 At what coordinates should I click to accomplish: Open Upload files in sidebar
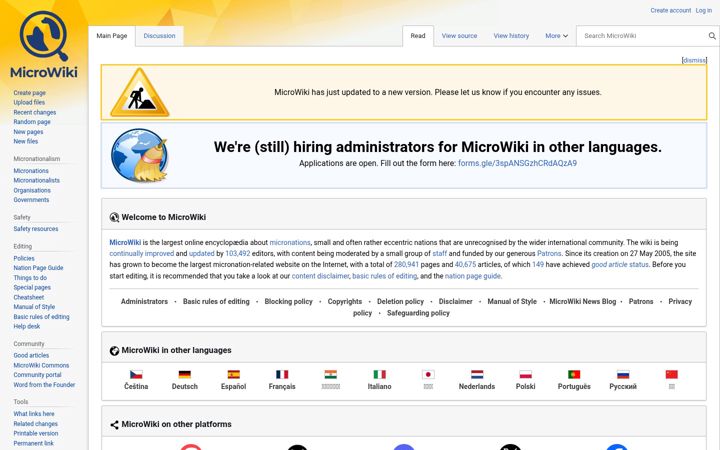pyautogui.click(x=29, y=102)
